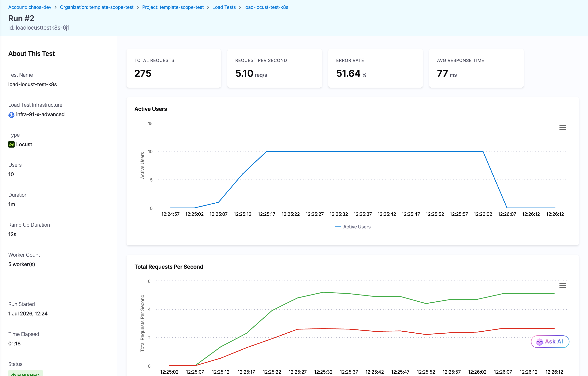This screenshot has height=376, width=588.
Task: Open the Load Tests breadcrumb link
Action: click(x=224, y=7)
